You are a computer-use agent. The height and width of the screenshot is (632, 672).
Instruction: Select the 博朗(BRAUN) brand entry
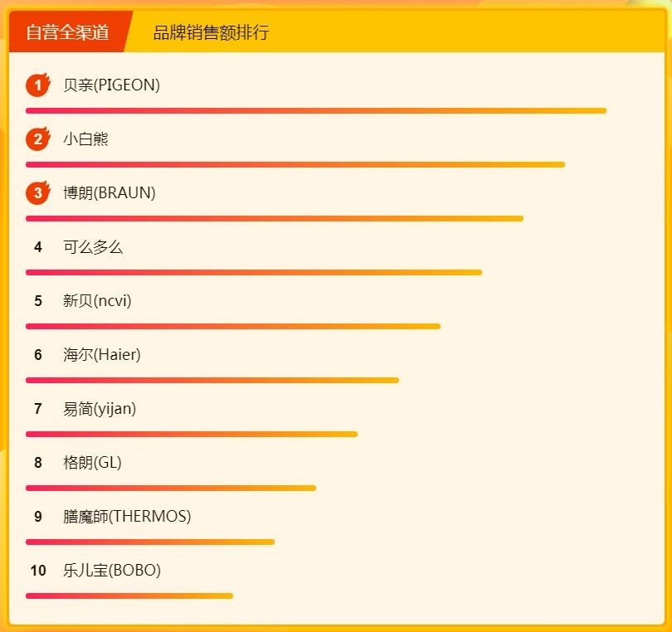pyautogui.click(x=110, y=192)
